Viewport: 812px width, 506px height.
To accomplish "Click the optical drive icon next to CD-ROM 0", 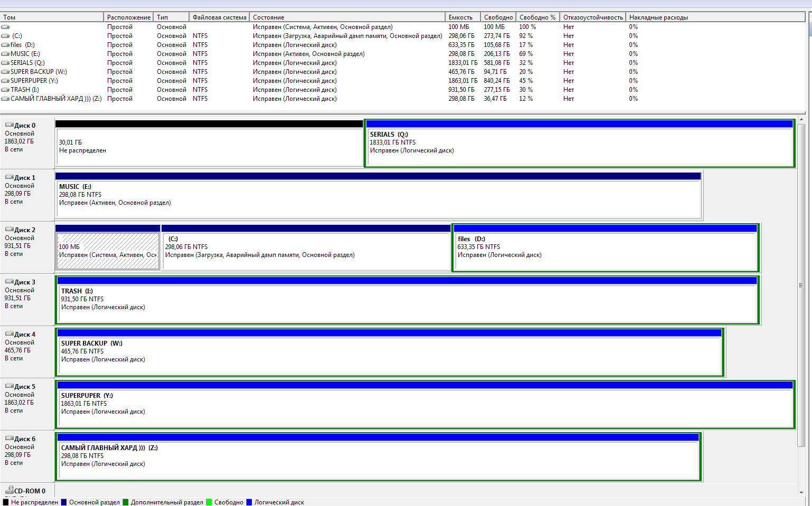I will point(10,490).
